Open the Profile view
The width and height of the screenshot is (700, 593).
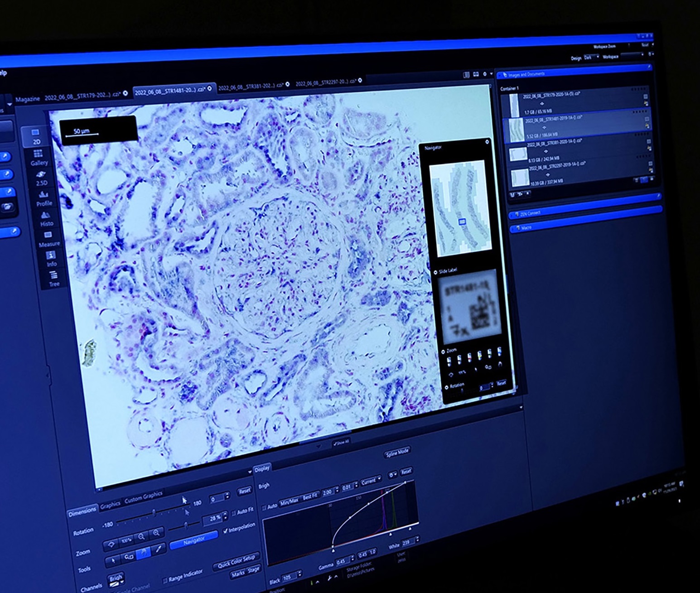pos(44,198)
